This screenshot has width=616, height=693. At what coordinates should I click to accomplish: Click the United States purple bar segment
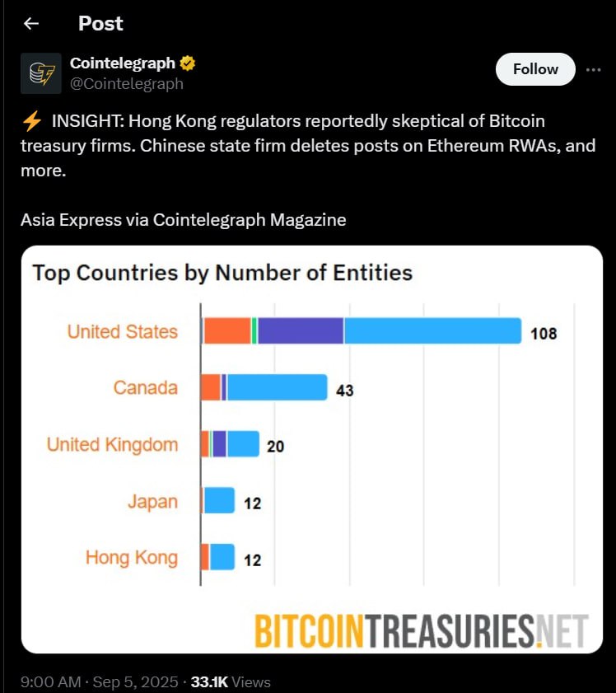pyautogui.click(x=301, y=330)
